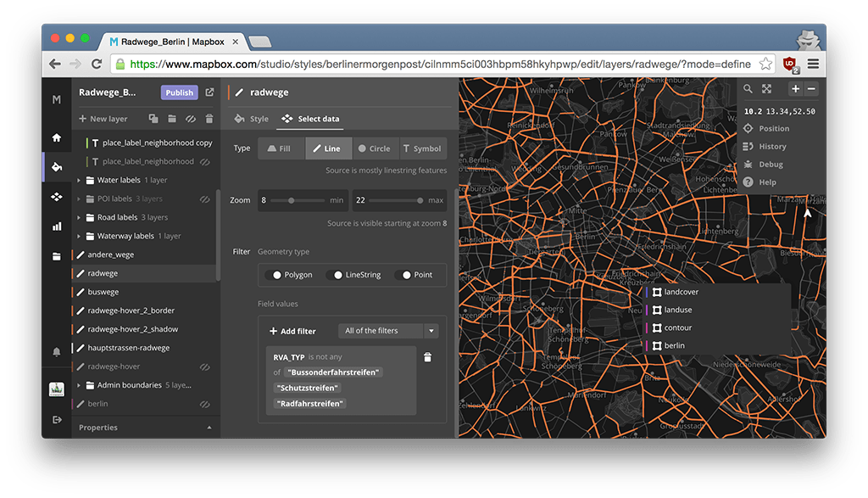868x498 pixels.
Task: Duplicate the selected layer
Action: point(153,119)
